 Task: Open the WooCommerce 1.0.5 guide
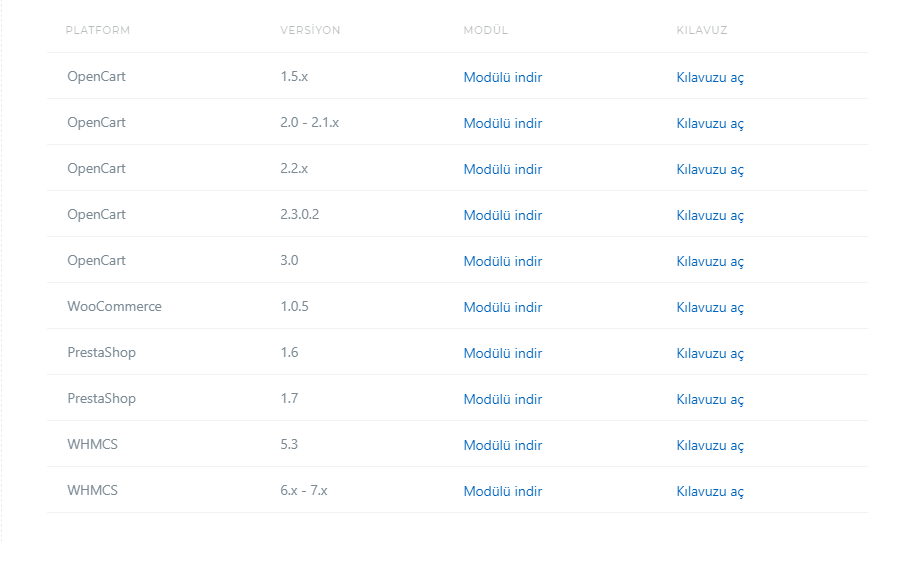pos(710,308)
